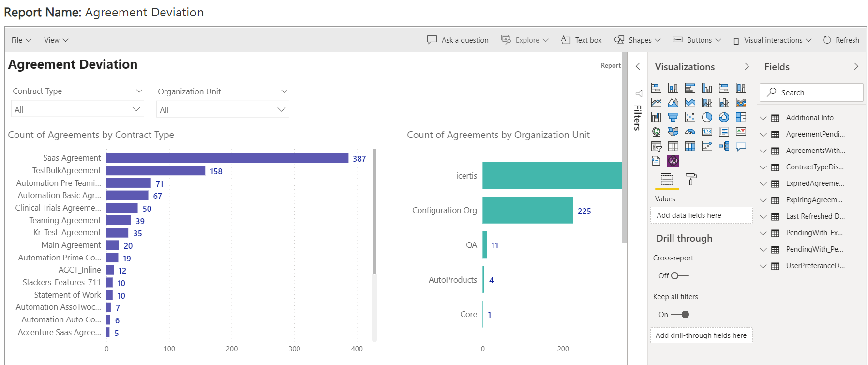Open the File menu
868x365 pixels.
pyautogui.click(x=21, y=40)
